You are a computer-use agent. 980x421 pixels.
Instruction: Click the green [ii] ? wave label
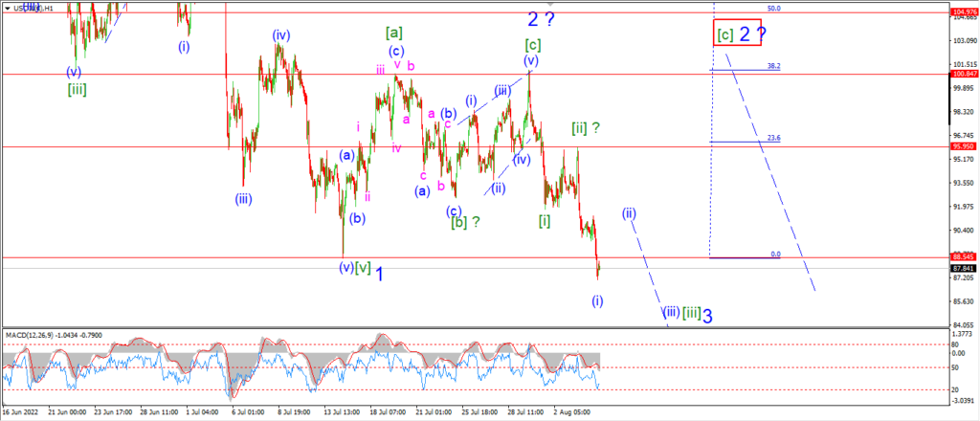coord(586,128)
